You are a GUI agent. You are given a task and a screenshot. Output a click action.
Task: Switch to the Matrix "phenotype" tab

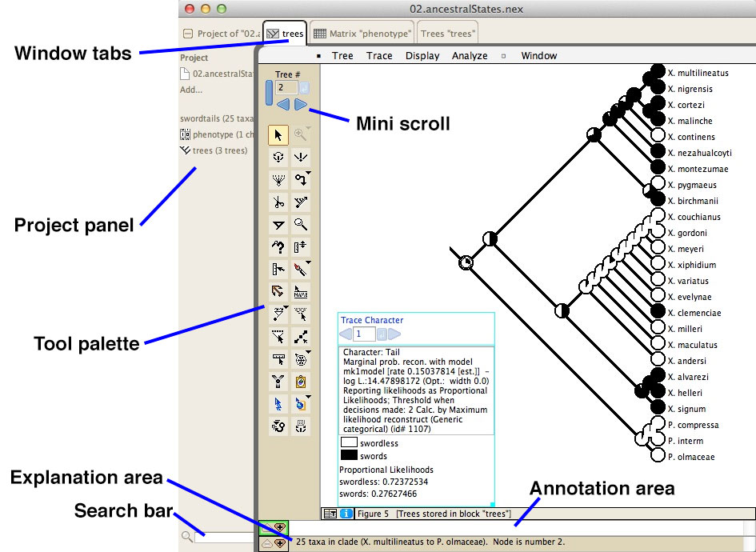click(x=362, y=34)
